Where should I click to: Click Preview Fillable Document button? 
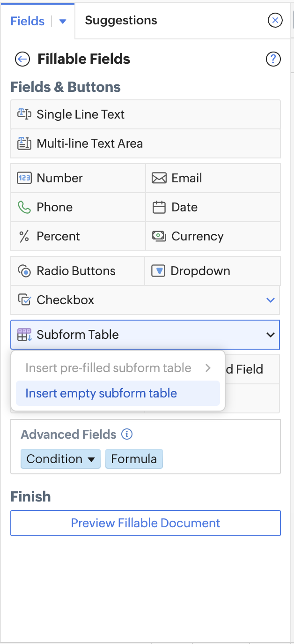pos(146,523)
